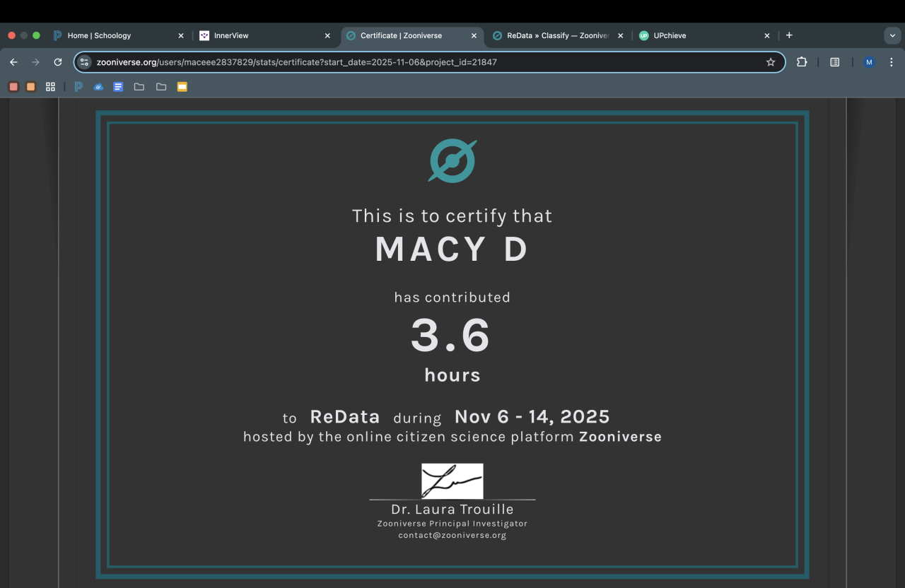This screenshot has width=905, height=588.
Task: Click the red square in bookmarks bar
Action: [x=13, y=87]
